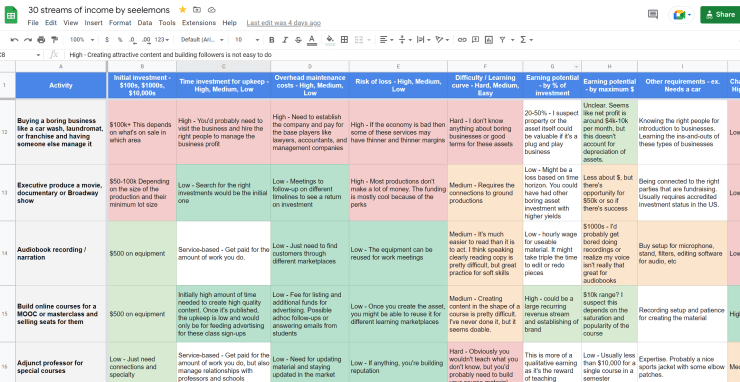This screenshot has width=740, height=382.
Task: Select the Paint format roller icon
Action: (x=54, y=40)
